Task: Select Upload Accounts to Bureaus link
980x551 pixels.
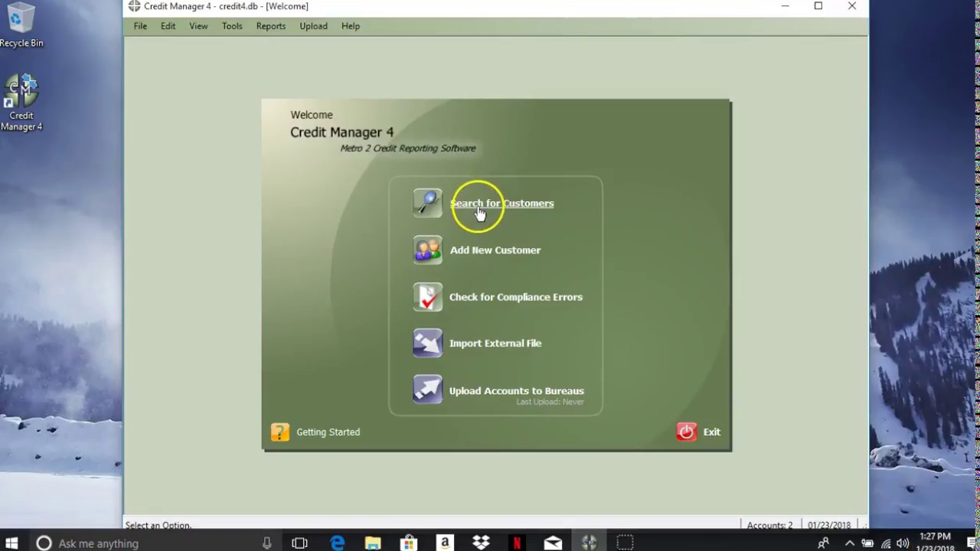Action: (517, 391)
